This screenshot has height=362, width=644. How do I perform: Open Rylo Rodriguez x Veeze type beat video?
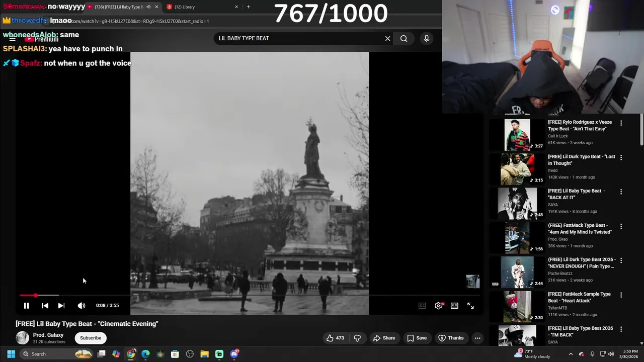(x=580, y=125)
